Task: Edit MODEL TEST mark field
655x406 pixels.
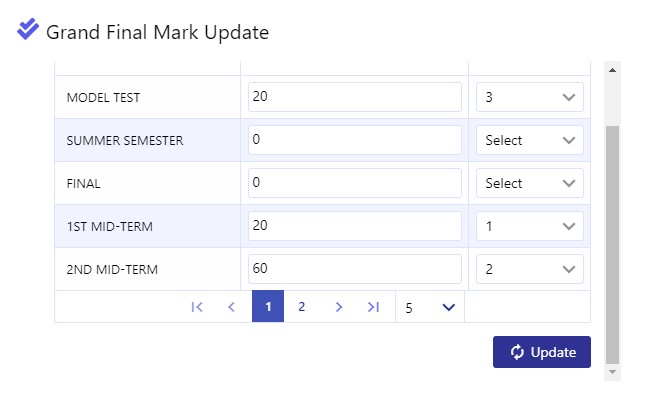Action: (x=355, y=97)
